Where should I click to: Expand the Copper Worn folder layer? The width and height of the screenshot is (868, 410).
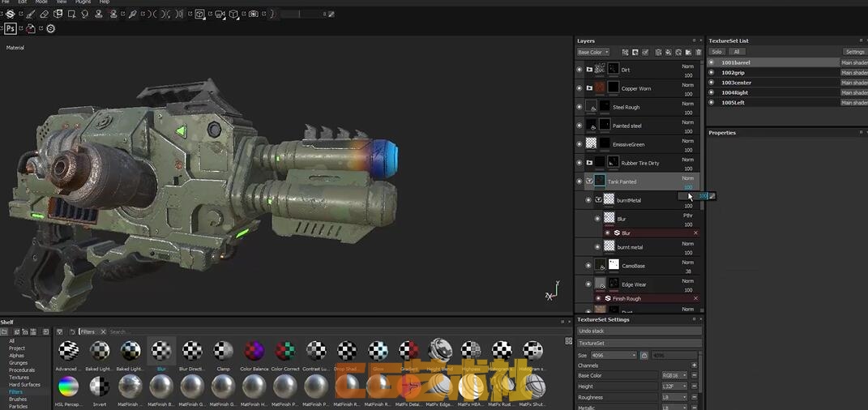(x=589, y=88)
